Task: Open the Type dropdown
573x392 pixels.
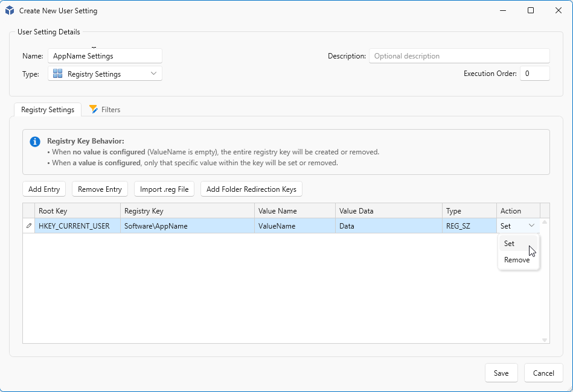Action: coord(104,74)
